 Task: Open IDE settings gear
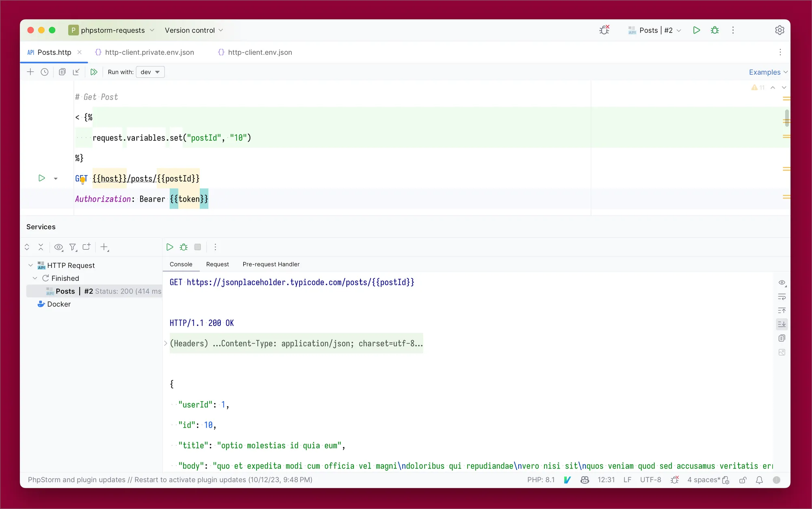point(780,30)
